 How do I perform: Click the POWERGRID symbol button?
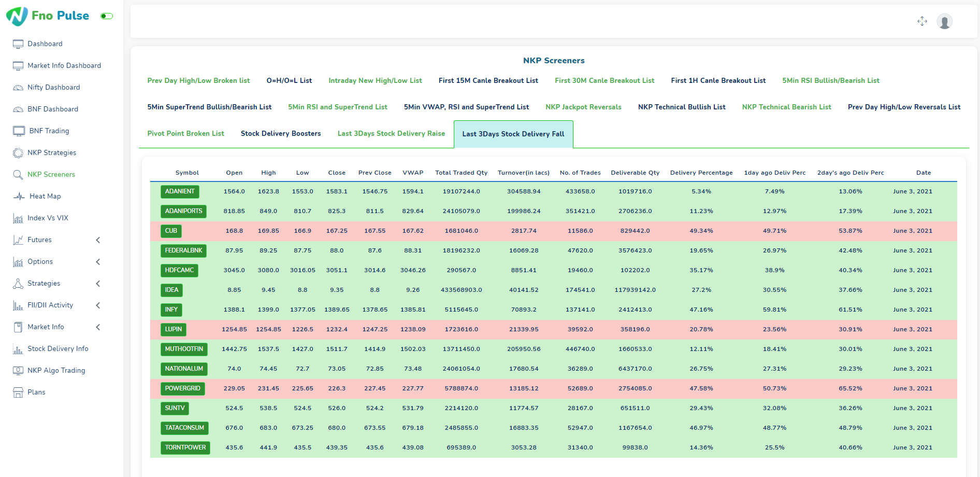coord(182,389)
